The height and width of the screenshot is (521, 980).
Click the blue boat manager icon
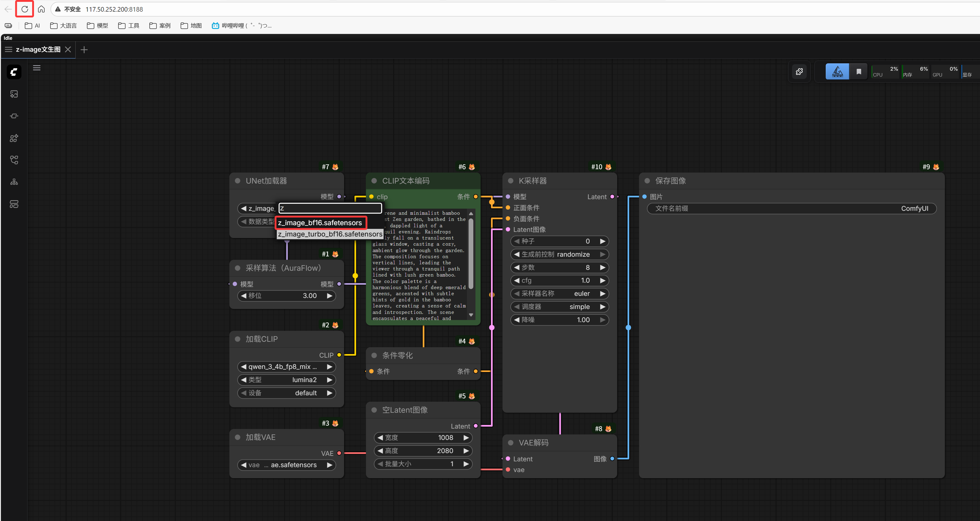point(837,72)
